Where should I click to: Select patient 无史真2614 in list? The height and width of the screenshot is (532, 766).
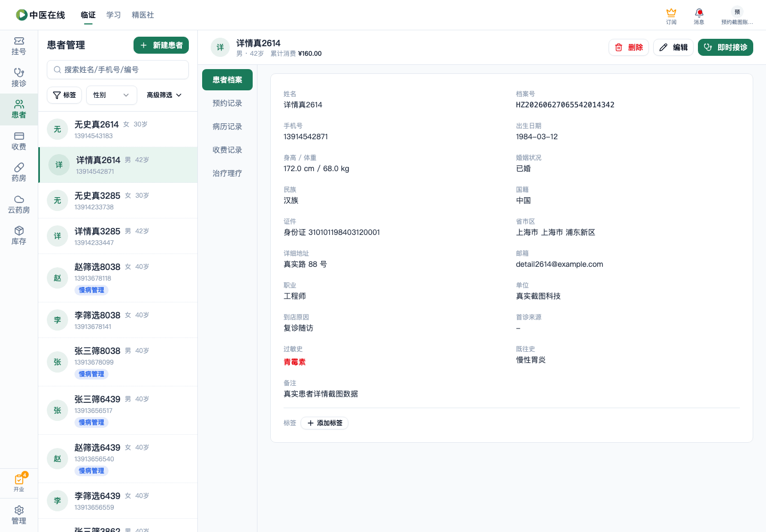click(x=118, y=129)
